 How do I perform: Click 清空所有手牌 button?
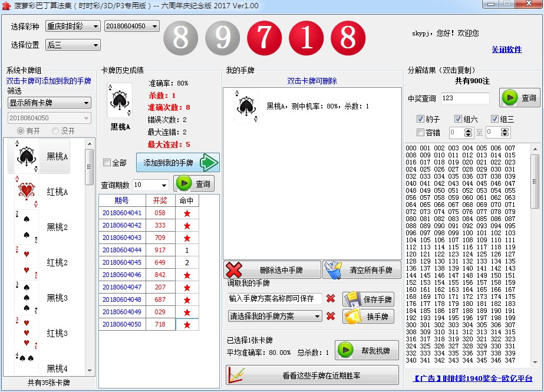tap(361, 270)
